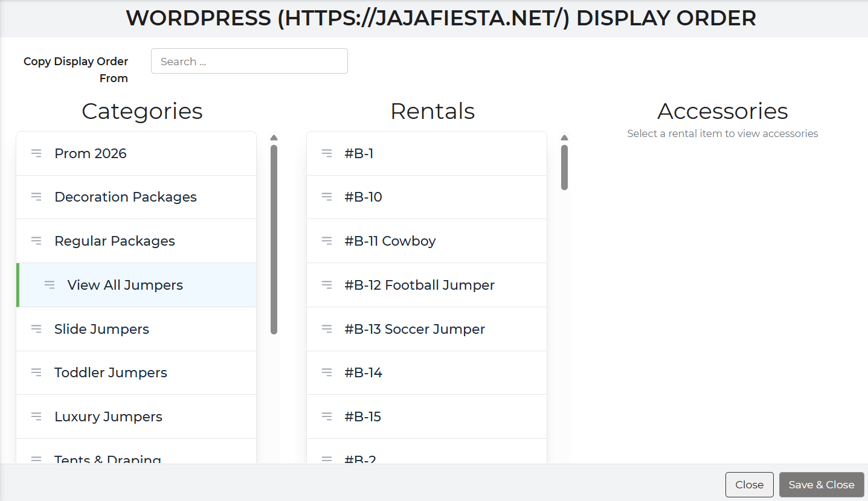The width and height of the screenshot is (868, 501).
Task: Select the Toddler Jumpers category
Action: (111, 373)
